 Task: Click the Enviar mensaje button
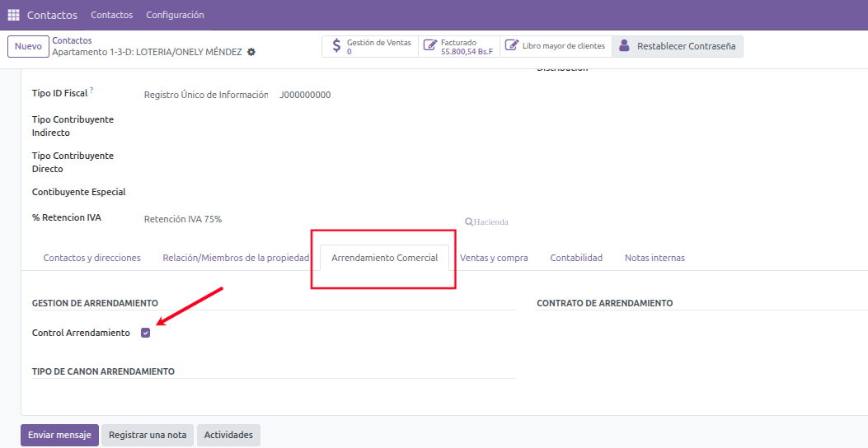pos(59,435)
